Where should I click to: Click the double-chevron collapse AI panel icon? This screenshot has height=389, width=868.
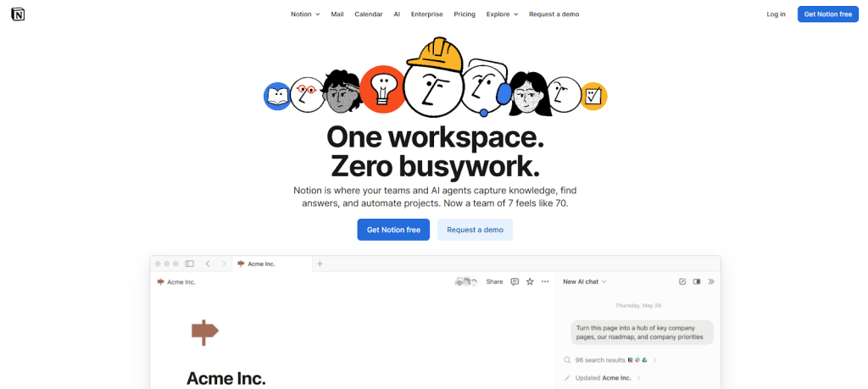(x=711, y=281)
